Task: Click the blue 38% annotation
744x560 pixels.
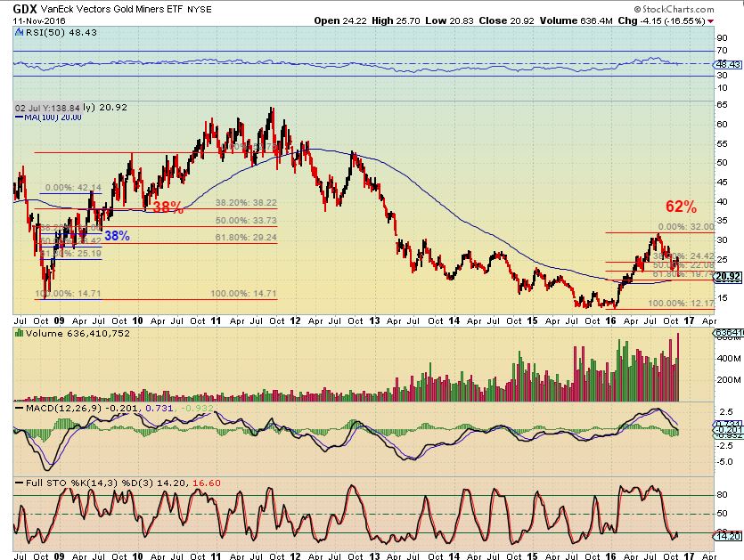Action: (x=117, y=236)
